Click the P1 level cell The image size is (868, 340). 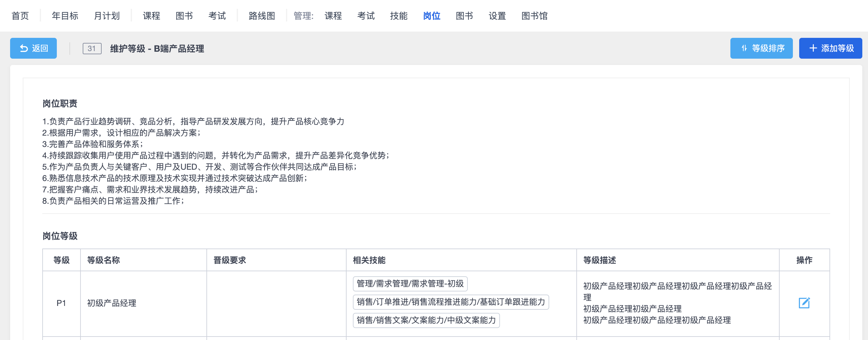tap(61, 303)
